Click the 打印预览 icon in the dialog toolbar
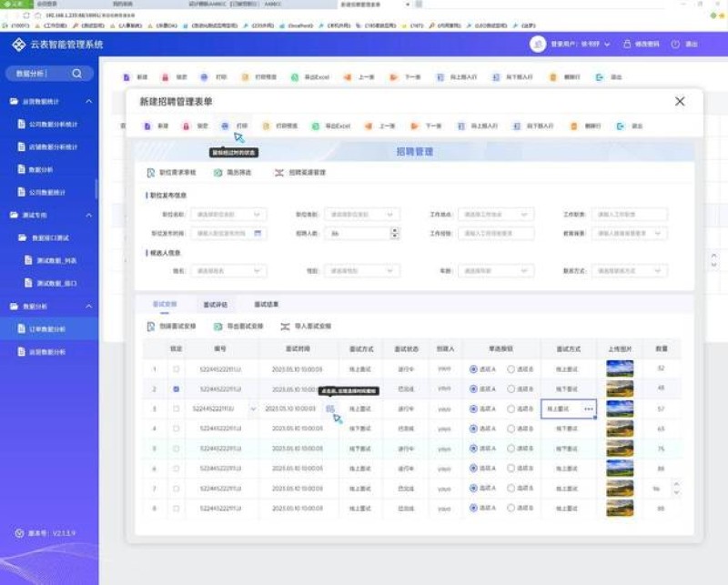Image resolution: width=728 pixels, height=585 pixels. (x=266, y=126)
